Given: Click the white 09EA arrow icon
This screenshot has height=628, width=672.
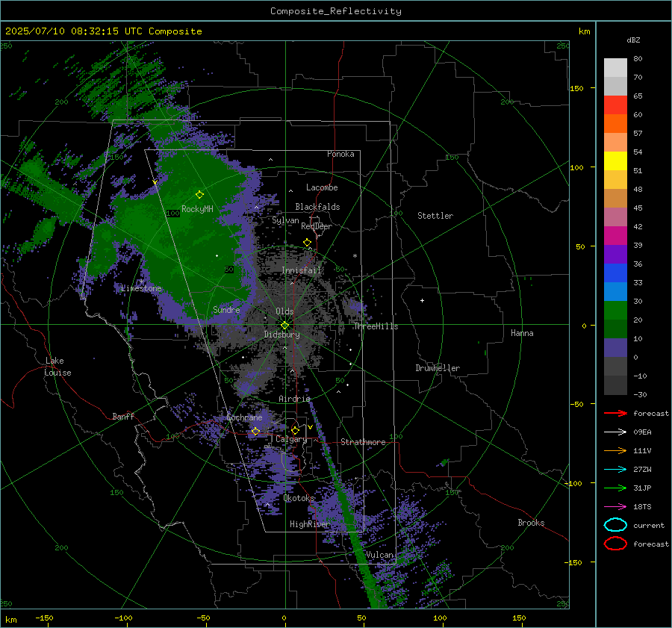Looking at the screenshot, I should pyautogui.click(x=615, y=432).
